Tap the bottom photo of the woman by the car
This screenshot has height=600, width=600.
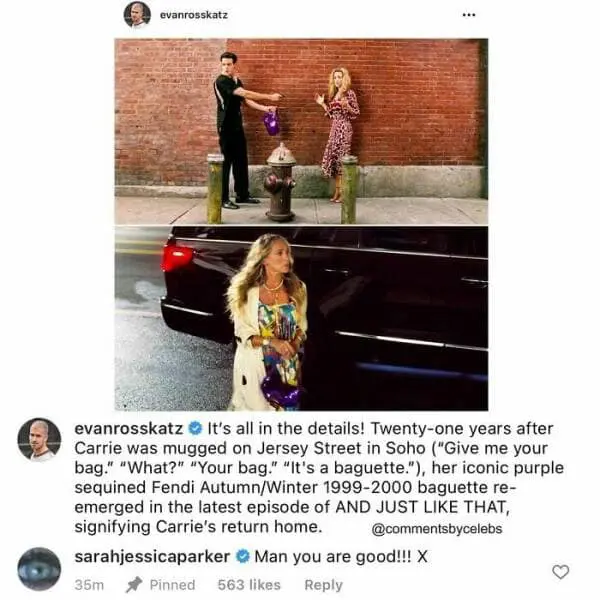coord(301,318)
